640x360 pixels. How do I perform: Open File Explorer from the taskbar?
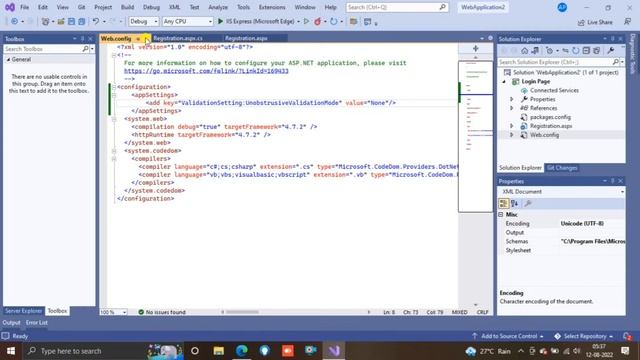pos(219,351)
